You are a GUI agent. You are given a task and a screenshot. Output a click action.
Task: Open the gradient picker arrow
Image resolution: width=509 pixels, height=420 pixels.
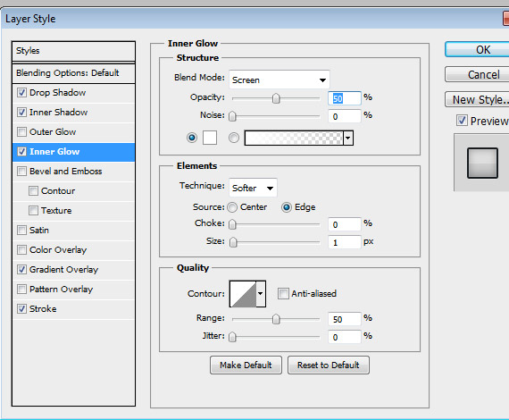348,138
